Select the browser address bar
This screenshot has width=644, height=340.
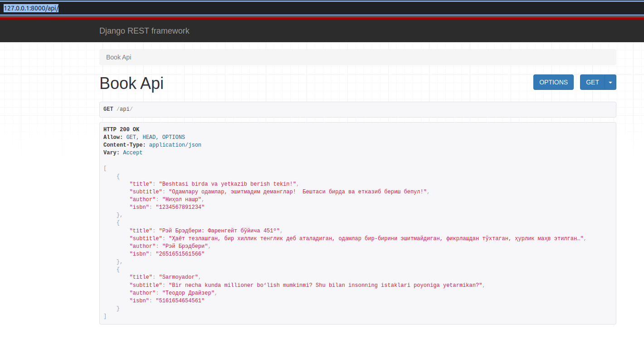tap(32, 7)
